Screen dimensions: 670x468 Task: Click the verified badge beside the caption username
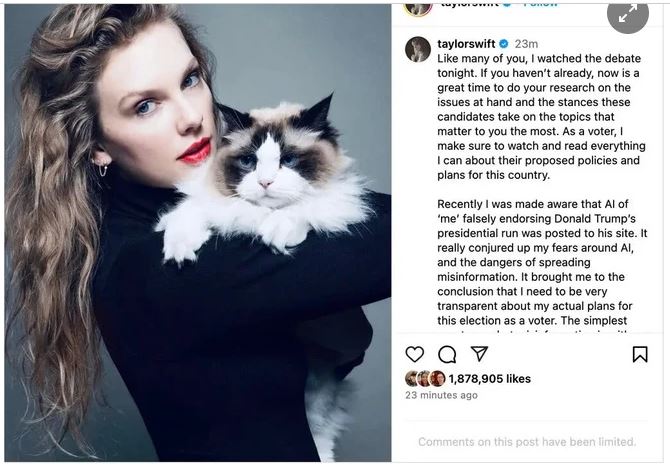click(504, 44)
